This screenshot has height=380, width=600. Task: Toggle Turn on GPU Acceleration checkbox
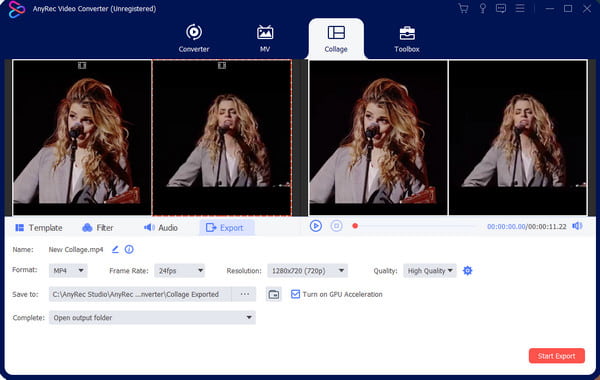(x=295, y=294)
